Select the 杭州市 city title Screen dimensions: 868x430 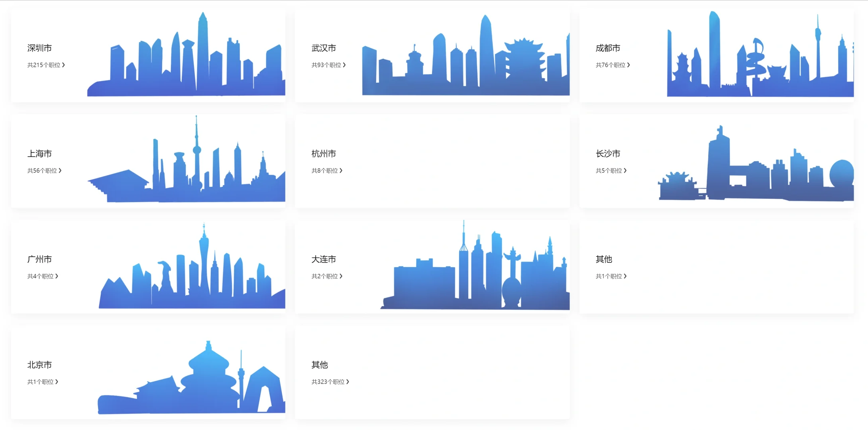tap(323, 154)
